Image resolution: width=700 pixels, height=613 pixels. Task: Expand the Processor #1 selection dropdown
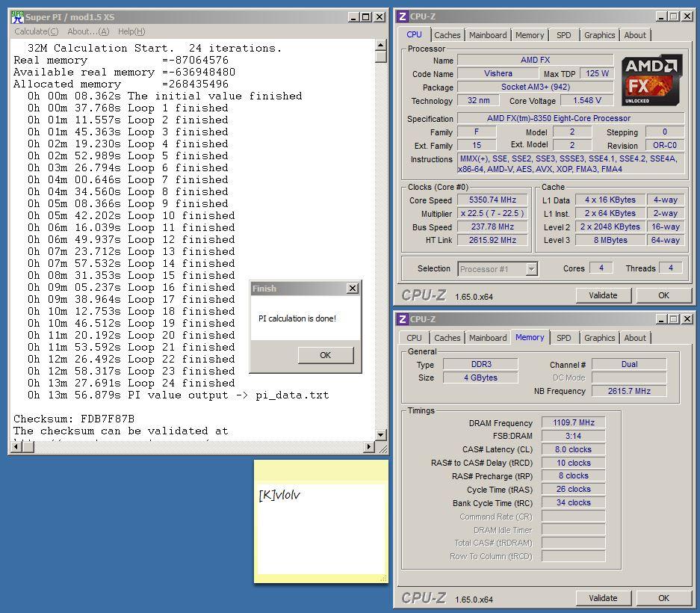(531, 269)
